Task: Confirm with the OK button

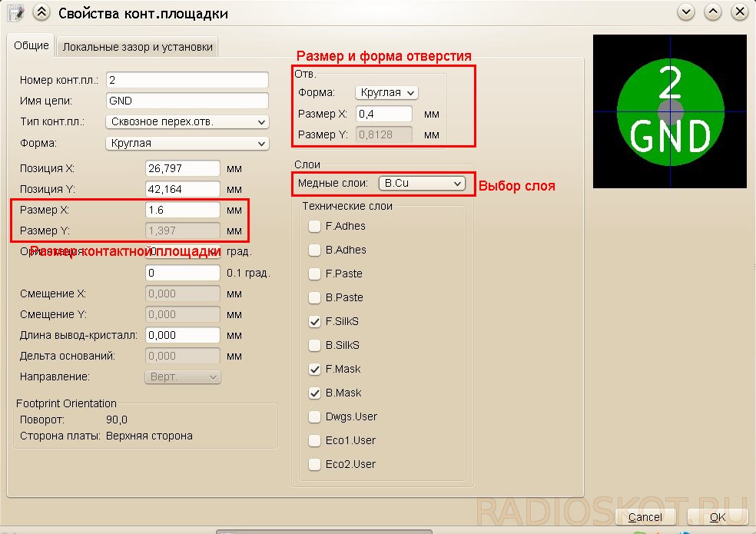Action: click(717, 517)
